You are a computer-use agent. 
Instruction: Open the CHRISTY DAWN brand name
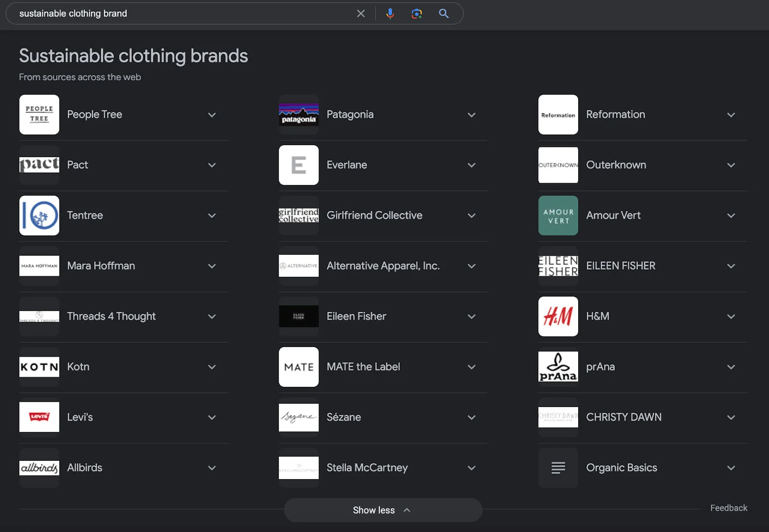coord(624,417)
